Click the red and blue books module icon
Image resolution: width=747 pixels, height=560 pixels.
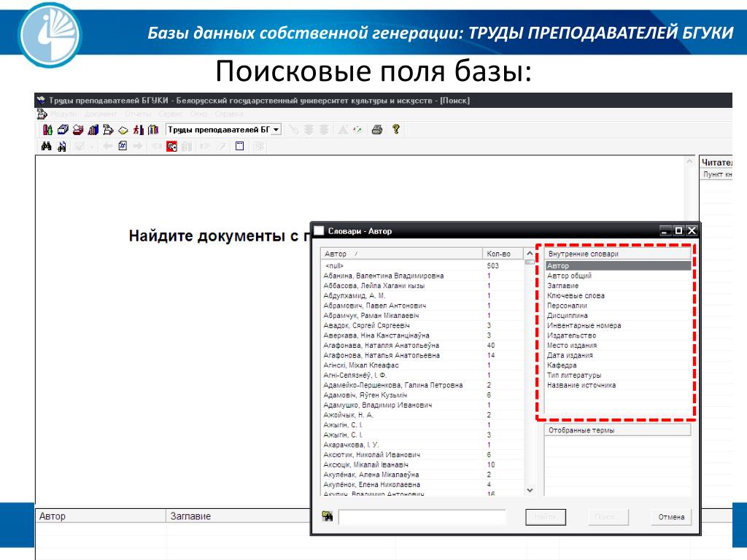click(93, 130)
